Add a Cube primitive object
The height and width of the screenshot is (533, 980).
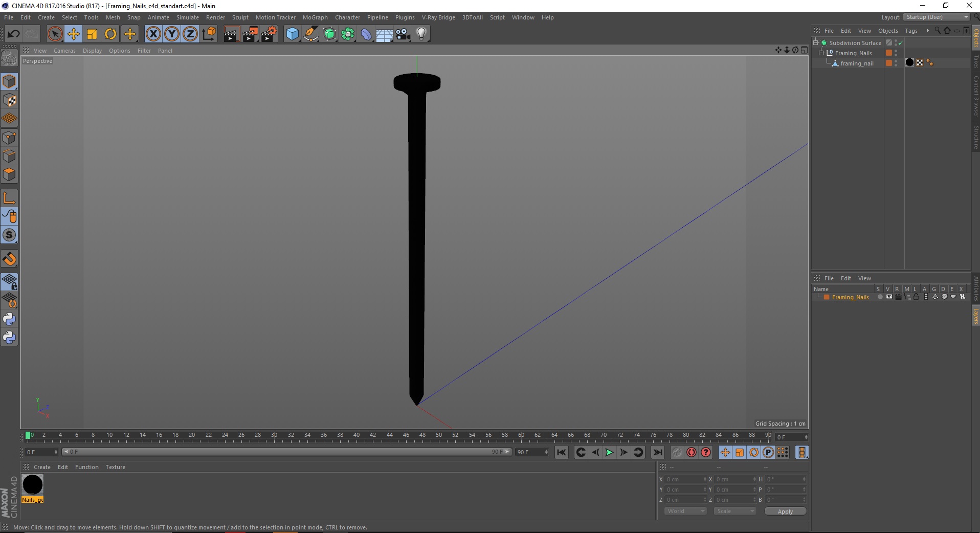(x=292, y=34)
